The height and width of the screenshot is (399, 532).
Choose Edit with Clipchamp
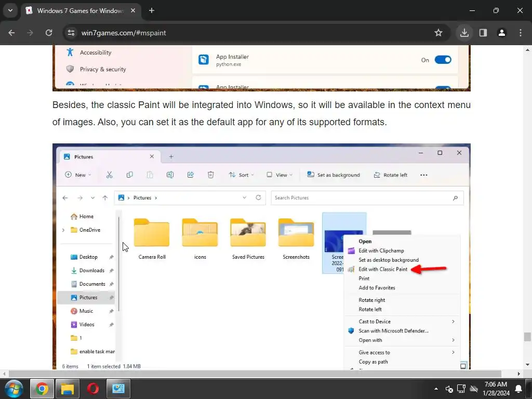pyautogui.click(x=402, y=251)
